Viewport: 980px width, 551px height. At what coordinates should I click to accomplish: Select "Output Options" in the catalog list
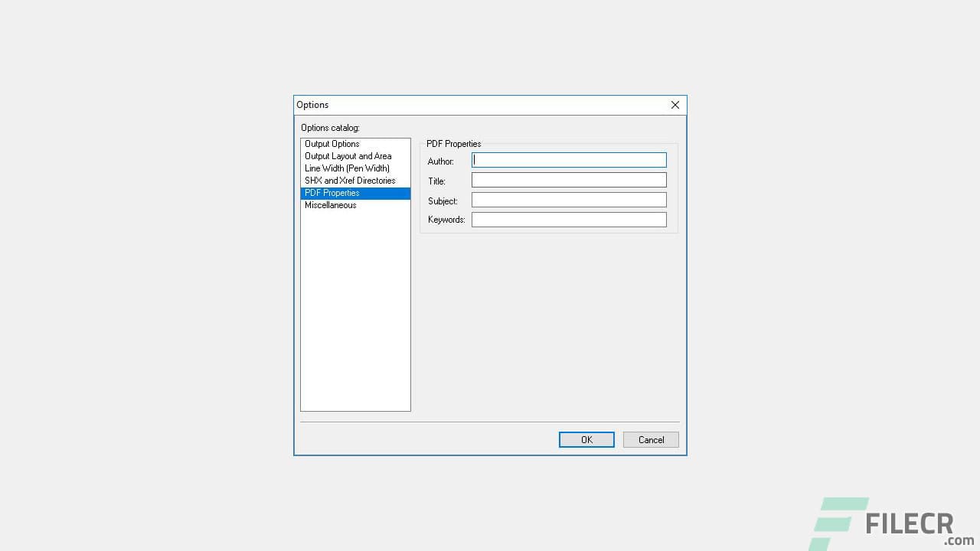pyautogui.click(x=332, y=144)
